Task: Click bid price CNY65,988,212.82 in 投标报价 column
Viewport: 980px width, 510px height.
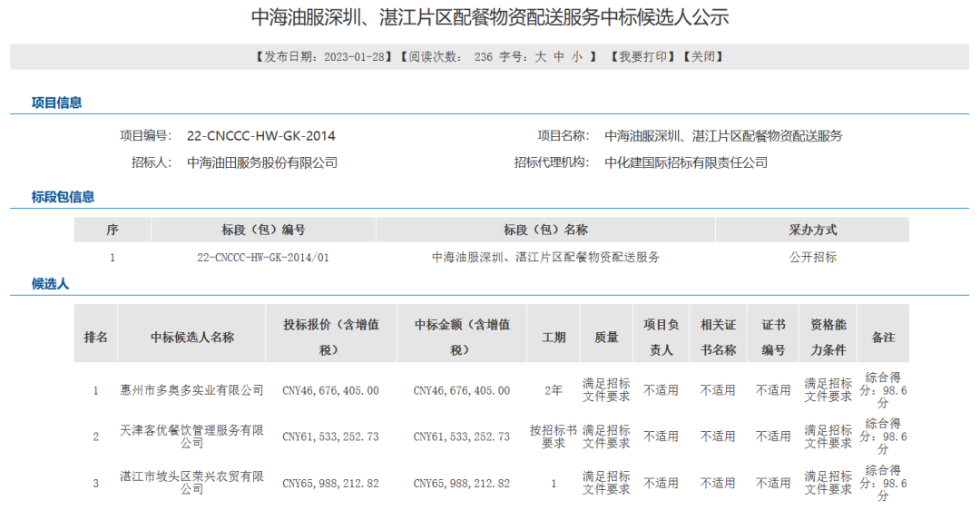Action: pyautogui.click(x=330, y=484)
